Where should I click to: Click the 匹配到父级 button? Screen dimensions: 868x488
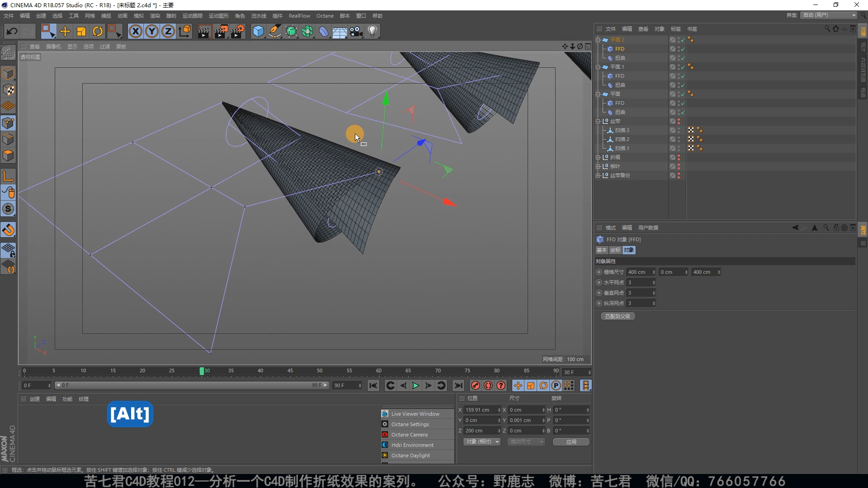[x=618, y=316]
